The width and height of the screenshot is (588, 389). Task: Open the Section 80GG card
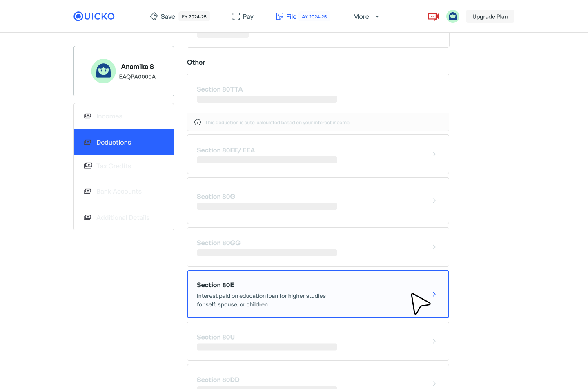click(x=318, y=247)
